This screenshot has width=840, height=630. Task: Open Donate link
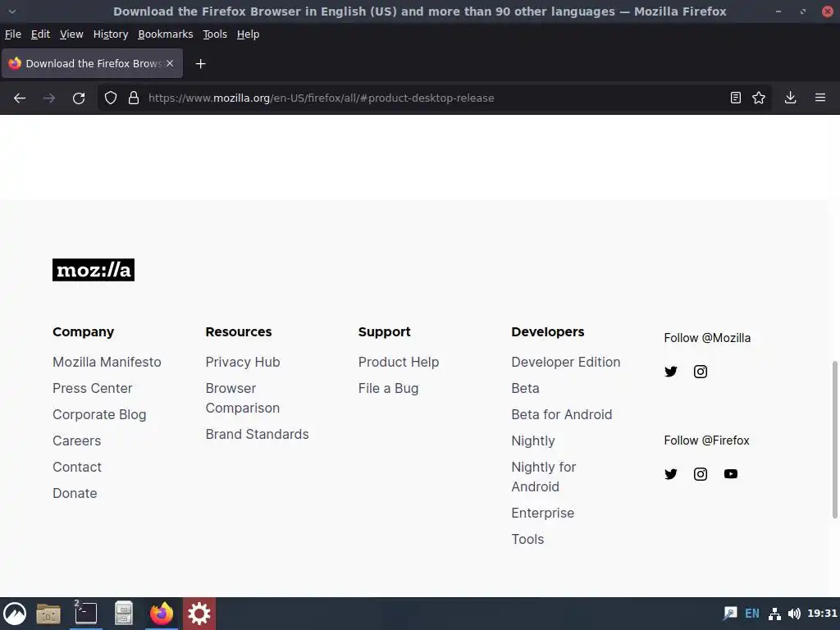click(75, 493)
